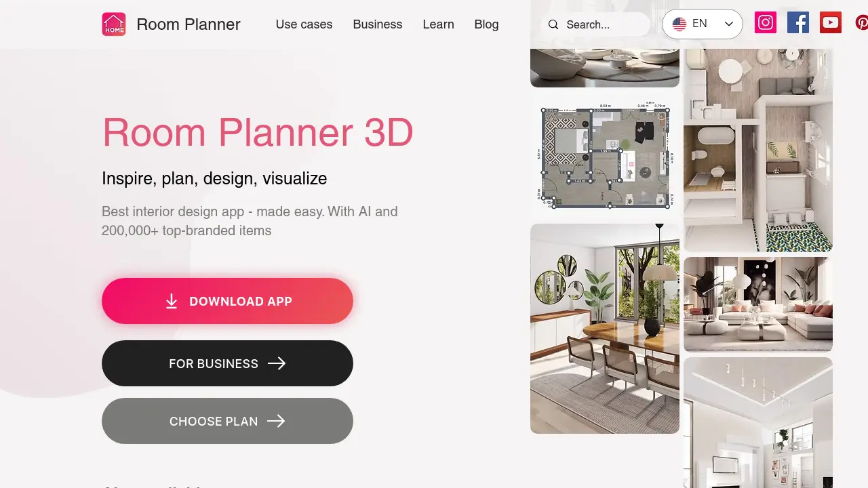Click 'Inspire, plan, design, visualize' tagline
The image size is (868, 488).
[x=214, y=179]
